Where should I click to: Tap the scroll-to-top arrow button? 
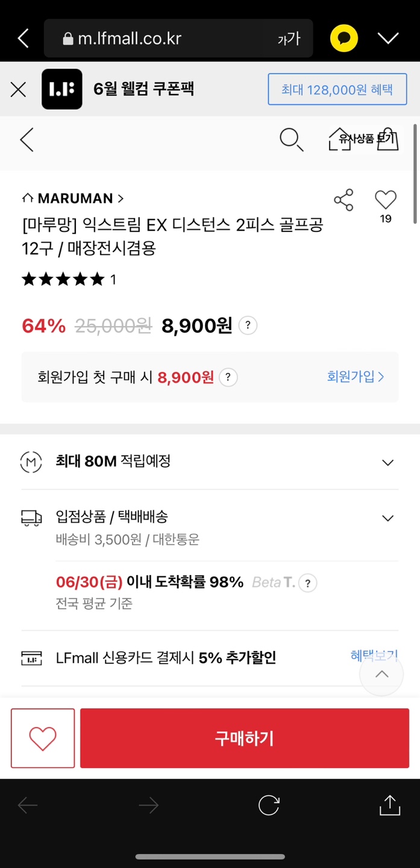(x=381, y=675)
